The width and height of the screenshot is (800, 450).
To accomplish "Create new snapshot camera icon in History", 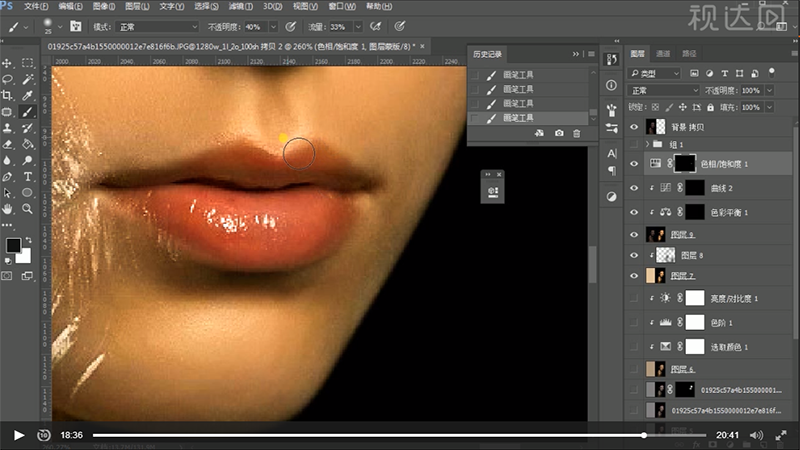I will coord(559,133).
